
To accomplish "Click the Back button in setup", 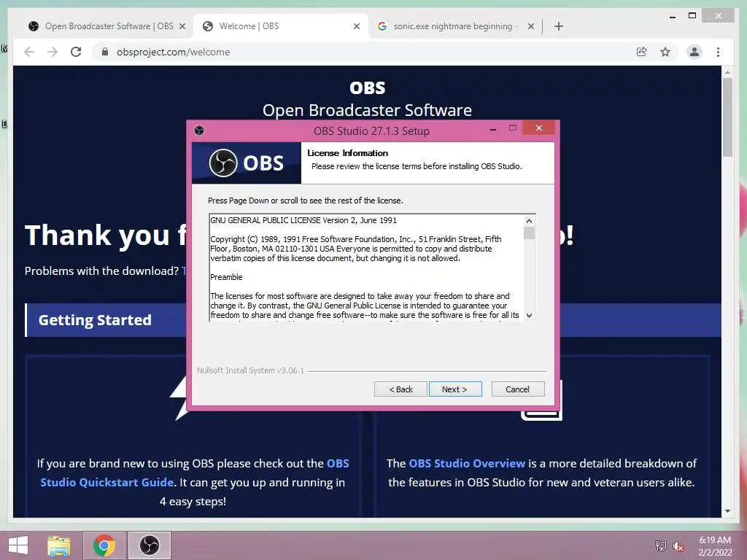I will tap(400, 389).
